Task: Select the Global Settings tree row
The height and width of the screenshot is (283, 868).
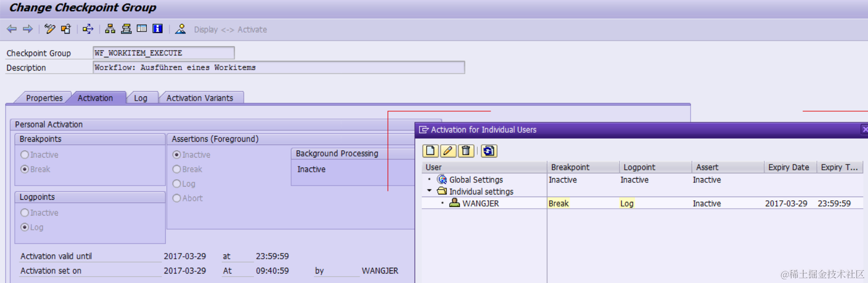Action: [x=642, y=180]
